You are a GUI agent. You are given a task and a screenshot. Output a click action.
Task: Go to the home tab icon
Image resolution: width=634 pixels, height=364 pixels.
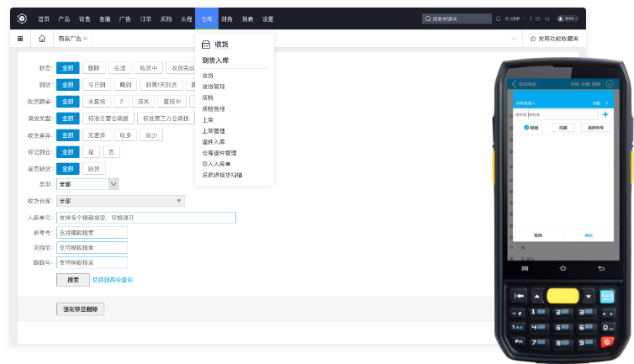(42, 39)
